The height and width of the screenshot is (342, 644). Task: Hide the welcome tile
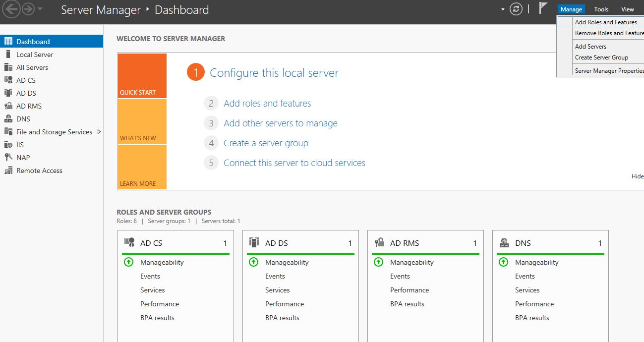[638, 176]
